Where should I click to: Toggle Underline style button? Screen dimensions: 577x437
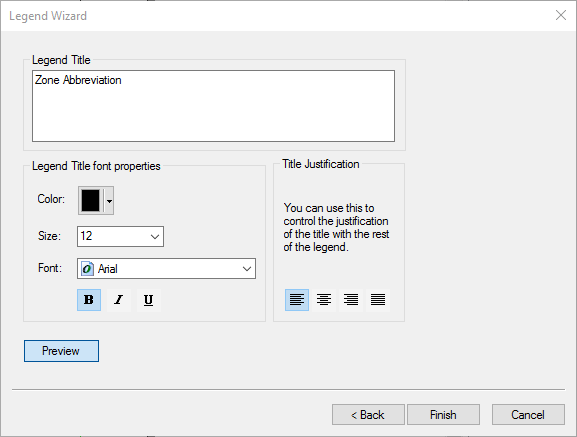148,300
